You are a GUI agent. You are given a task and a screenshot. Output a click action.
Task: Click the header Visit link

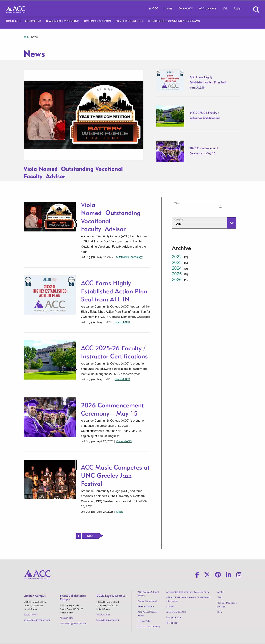(x=225, y=8)
